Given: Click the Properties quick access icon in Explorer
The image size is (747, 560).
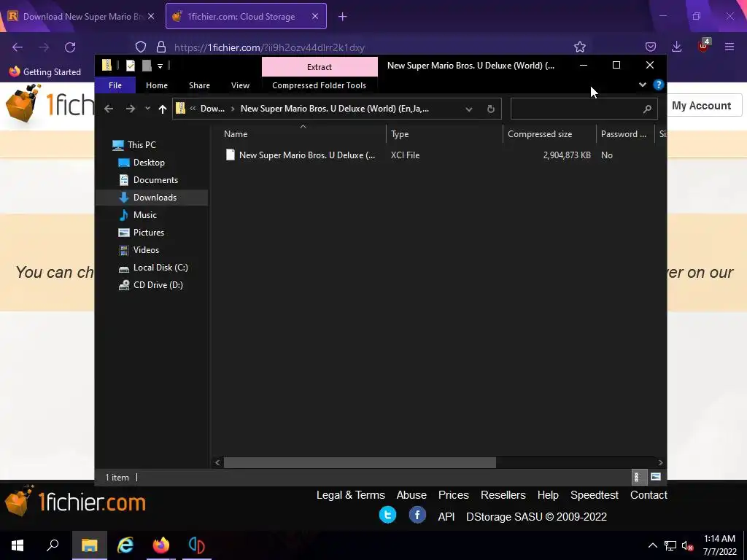Looking at the screenshot, I should tap(131, 66).
